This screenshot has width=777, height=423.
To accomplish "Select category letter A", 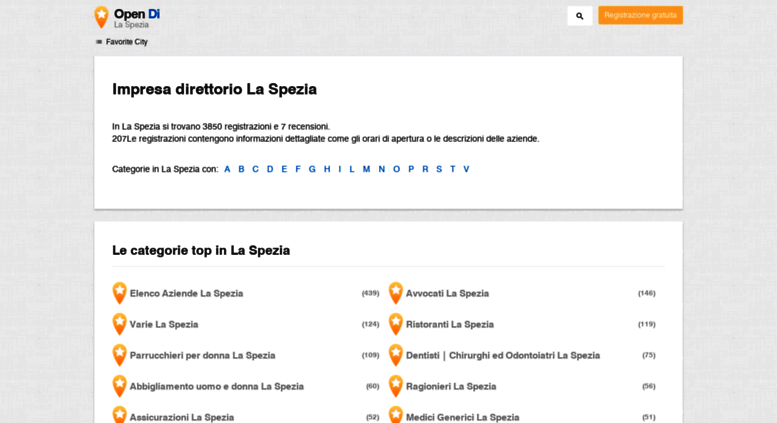I will [227, 169].
